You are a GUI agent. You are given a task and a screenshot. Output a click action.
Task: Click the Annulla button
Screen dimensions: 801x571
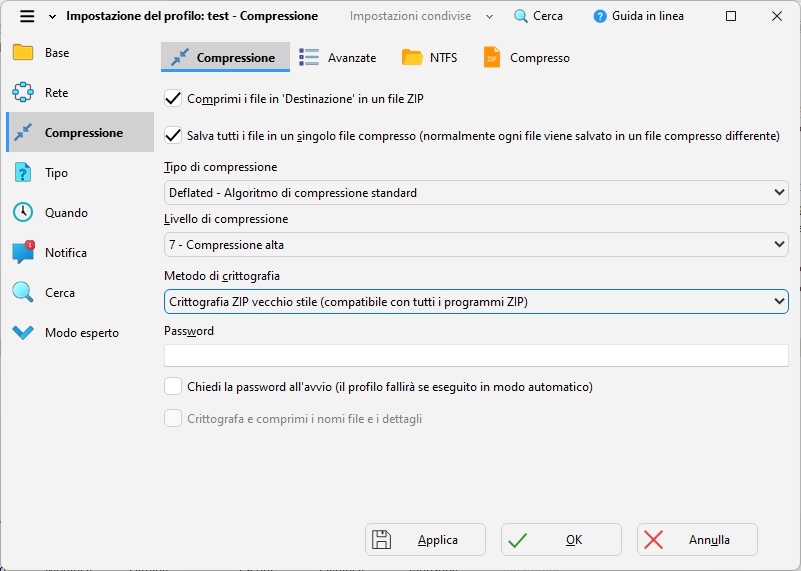pyautogui.click(x=697, y=539)
